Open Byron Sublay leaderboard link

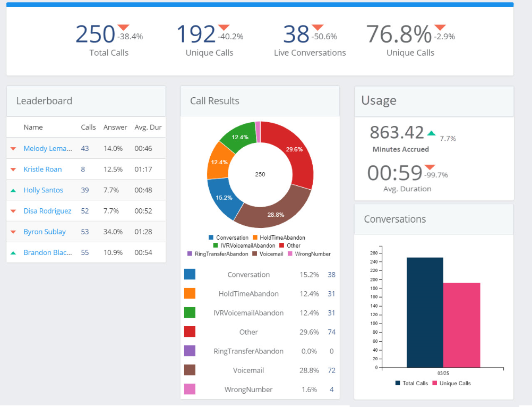45,232
